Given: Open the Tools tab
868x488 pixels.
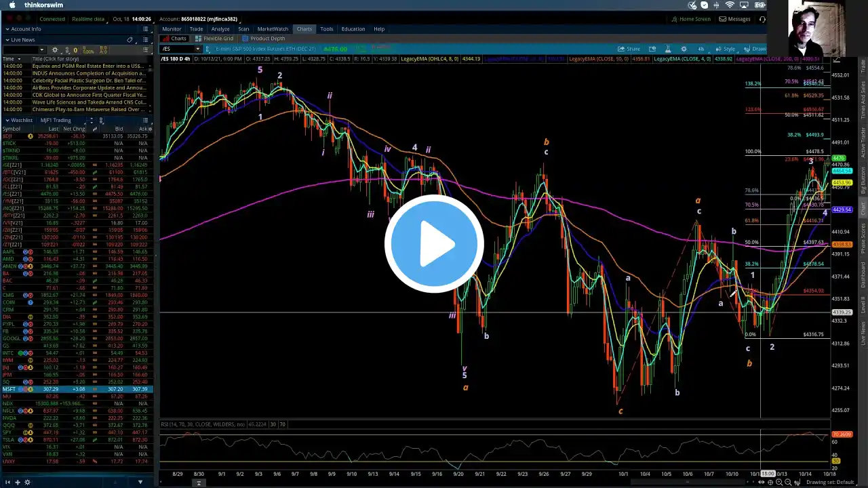Looking at the screenshot, I should [x=327, y=29].
